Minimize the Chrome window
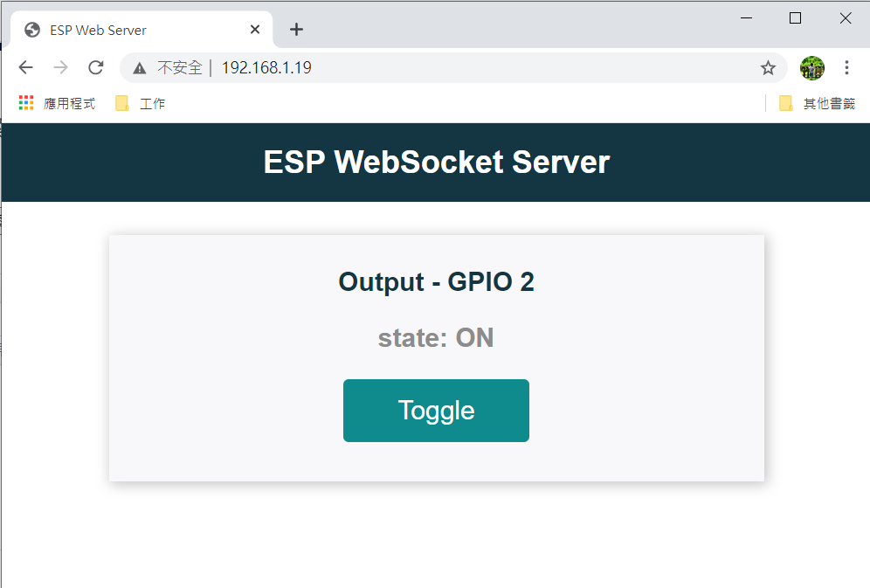 click(x=747, y=18)
